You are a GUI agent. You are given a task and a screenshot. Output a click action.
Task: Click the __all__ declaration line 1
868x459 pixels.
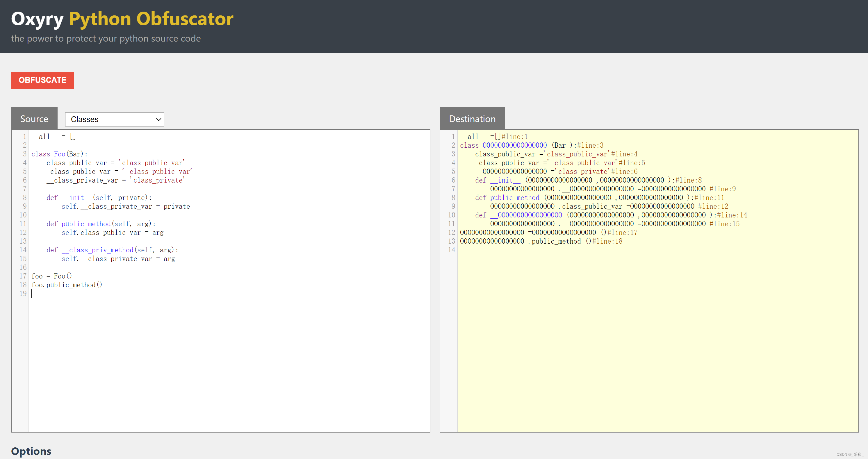(52, 136)
